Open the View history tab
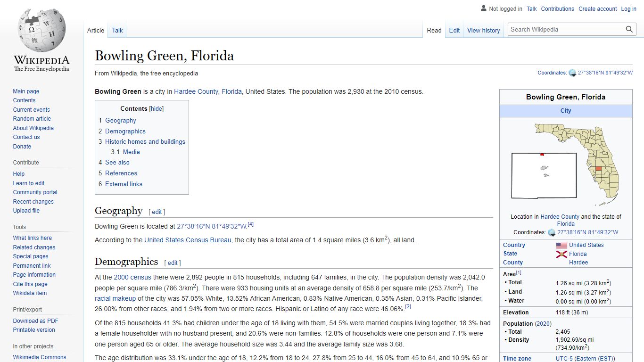The image size is (644, 362). coord(484,30)
